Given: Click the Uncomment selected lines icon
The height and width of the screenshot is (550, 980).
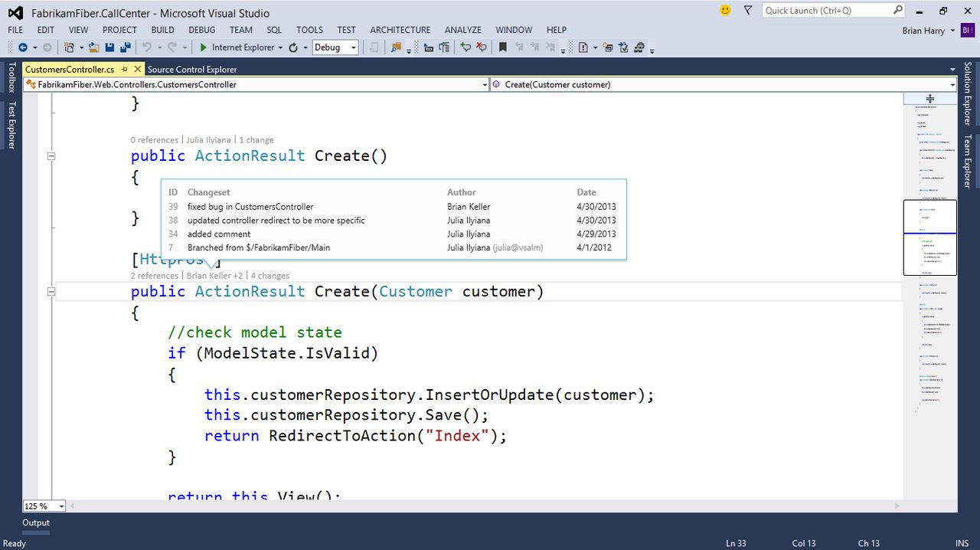Looking at the screenshot, I should point(443,47).
